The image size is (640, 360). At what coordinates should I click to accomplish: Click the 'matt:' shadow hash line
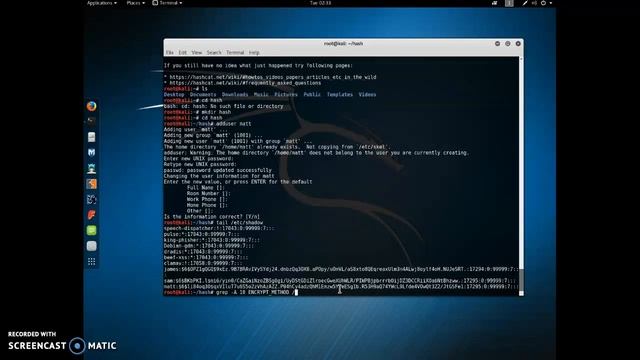click(341, 287)
